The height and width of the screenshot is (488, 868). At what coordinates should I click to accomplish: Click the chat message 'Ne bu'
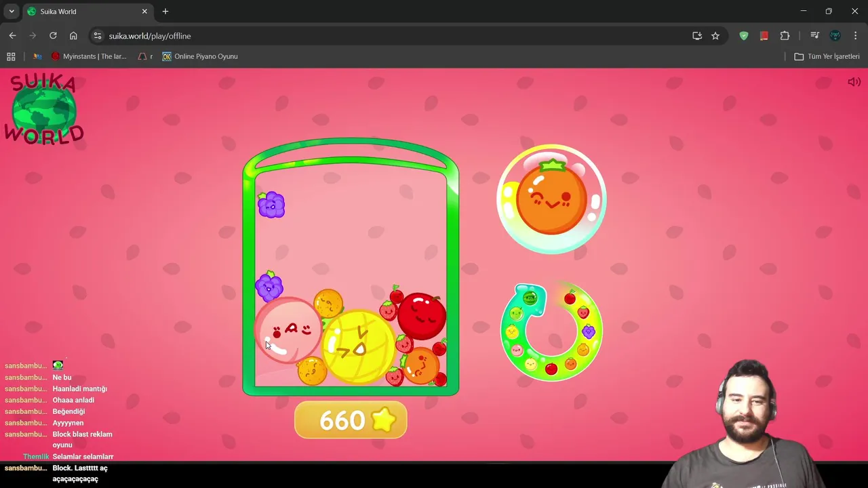[62, 378]
